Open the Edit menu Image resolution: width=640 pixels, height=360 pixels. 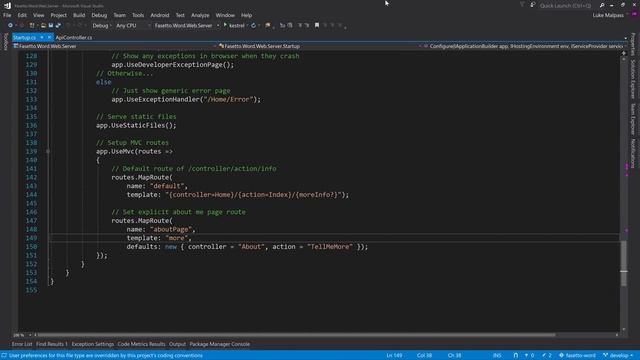point(22,15)
